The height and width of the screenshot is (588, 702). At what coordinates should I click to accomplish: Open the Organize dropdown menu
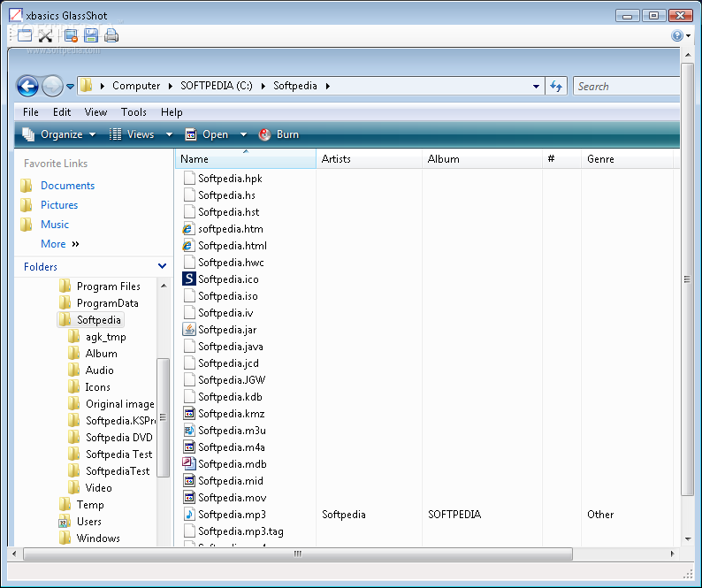[x=59, y=134]
